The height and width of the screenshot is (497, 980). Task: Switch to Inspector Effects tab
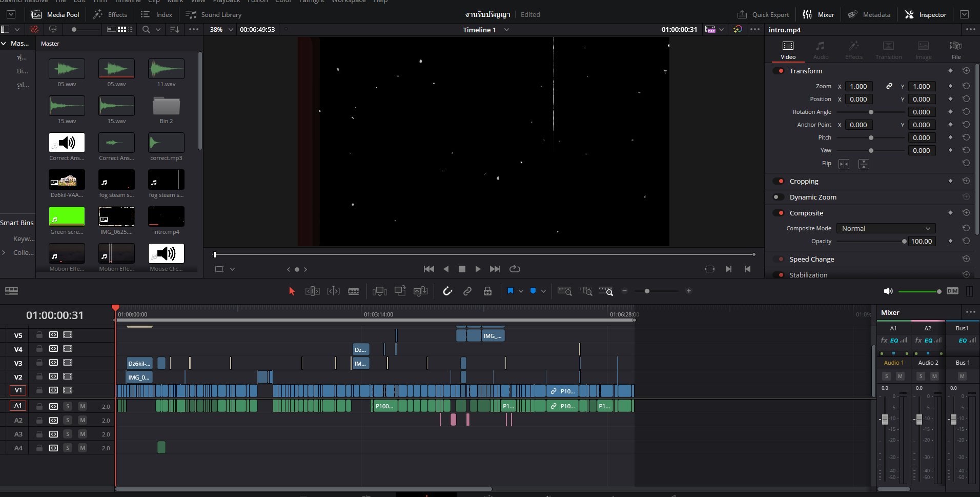[853, 50]
